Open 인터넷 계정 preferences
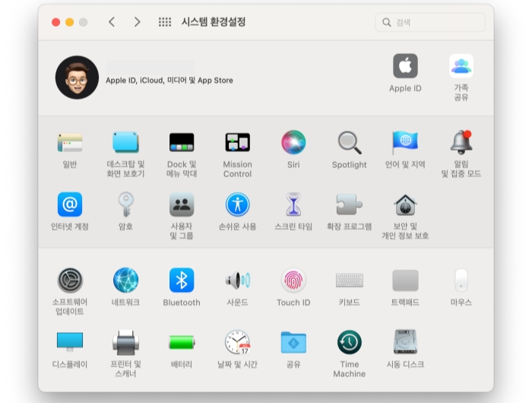This screenshot has height=403, width=532. [70, 204]
